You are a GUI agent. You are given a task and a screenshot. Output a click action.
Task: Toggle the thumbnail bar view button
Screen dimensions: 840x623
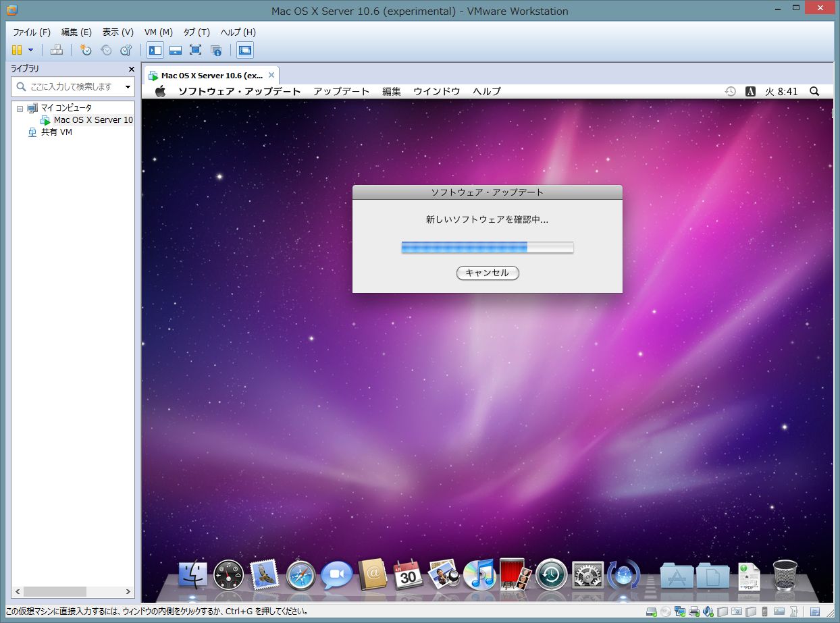[176, 50]
